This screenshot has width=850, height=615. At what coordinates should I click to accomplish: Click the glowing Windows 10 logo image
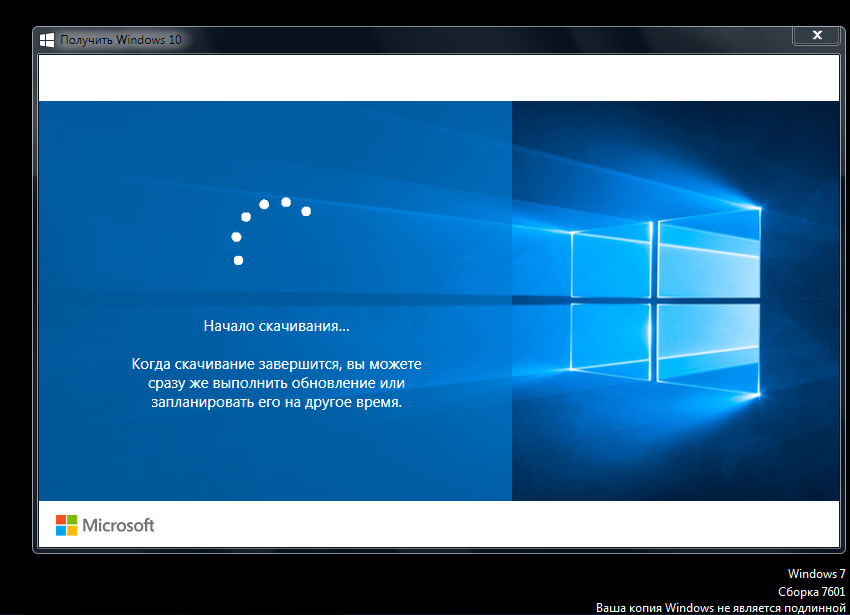click(666, 302)
